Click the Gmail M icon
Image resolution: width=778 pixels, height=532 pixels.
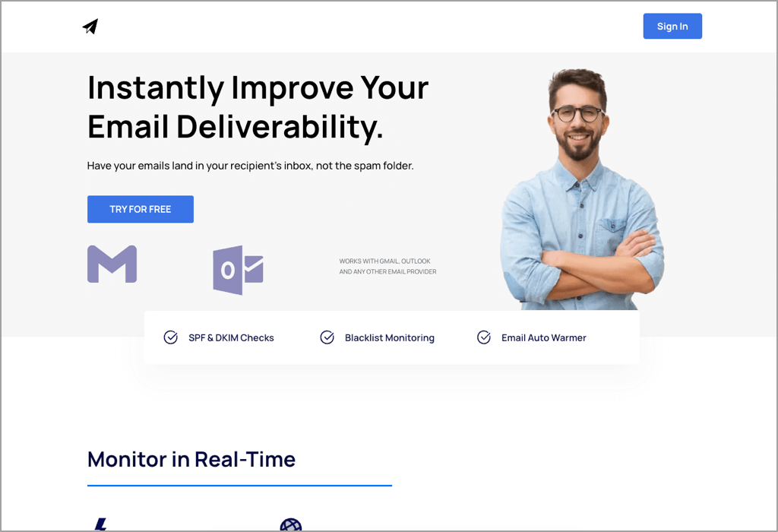[112, 264]
